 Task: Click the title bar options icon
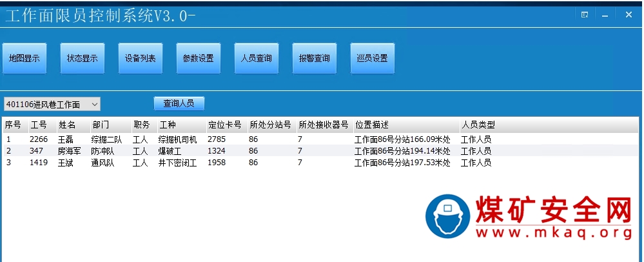pos(585,15)
